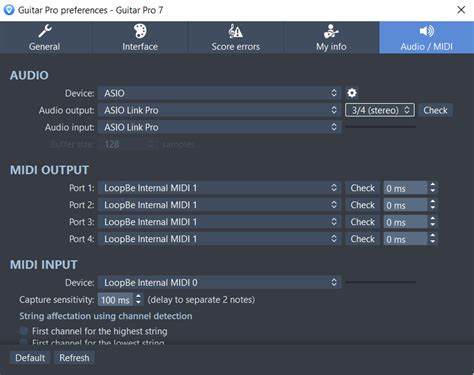Open MIDI output Port 2 dropdown
The image size is (474, 375).
coord(220,205)
